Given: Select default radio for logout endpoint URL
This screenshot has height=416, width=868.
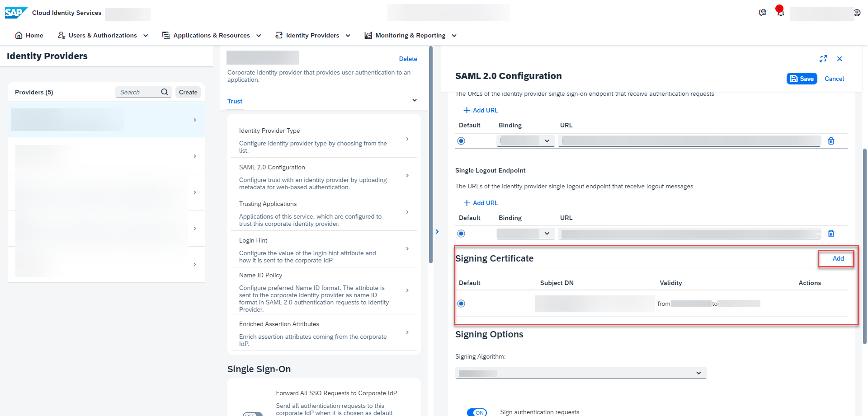Looking at the screenshot, I should [x=461, y=234].
